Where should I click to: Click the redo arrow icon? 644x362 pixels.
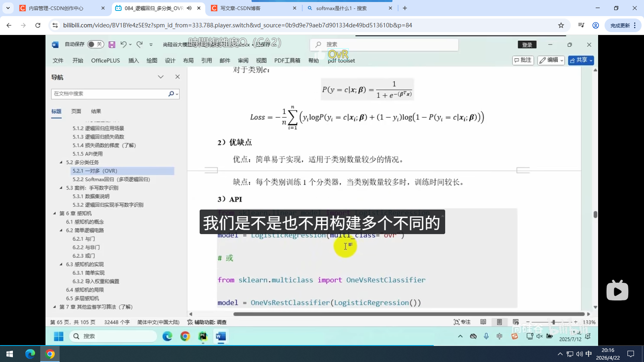140,44
